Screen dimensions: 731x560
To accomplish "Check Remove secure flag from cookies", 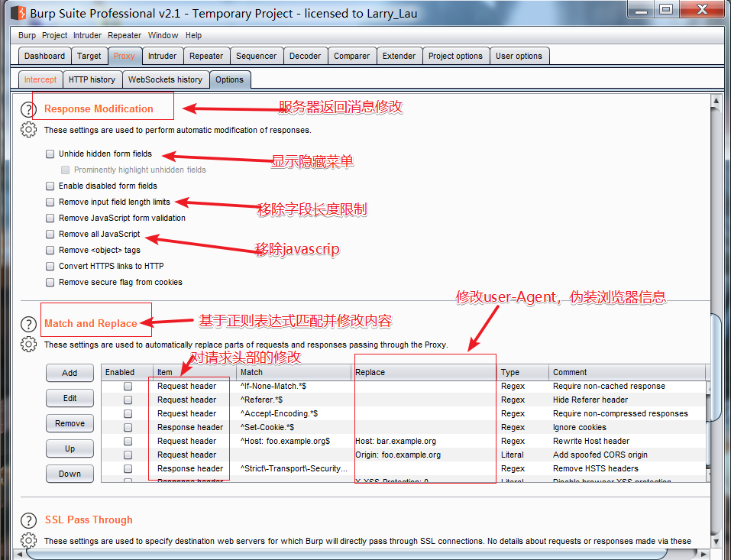I will click(50, 283).
